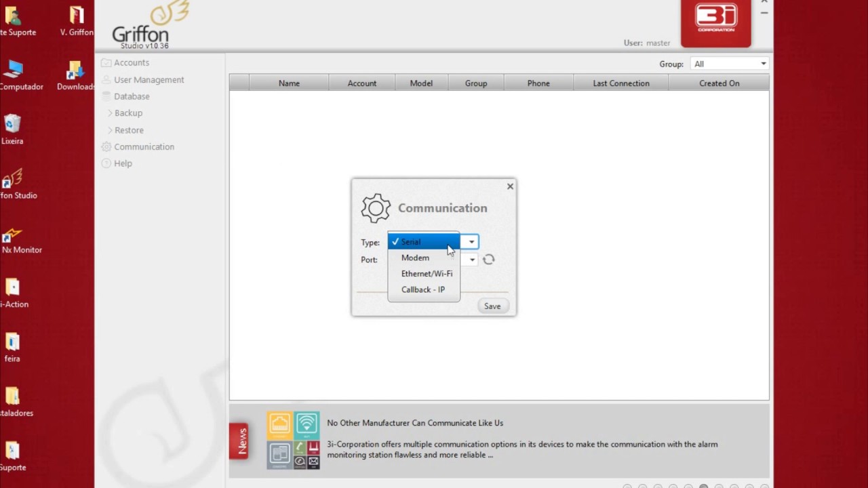Screen dimensions: 868x488
Task: Click the Accounts folder icon
Action: (x=106, y=62)
